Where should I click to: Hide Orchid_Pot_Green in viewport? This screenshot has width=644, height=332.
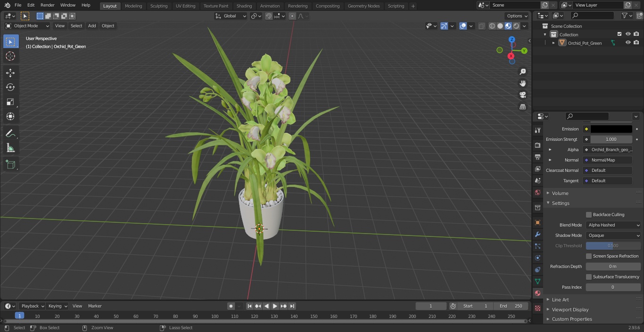pos(628,42)
